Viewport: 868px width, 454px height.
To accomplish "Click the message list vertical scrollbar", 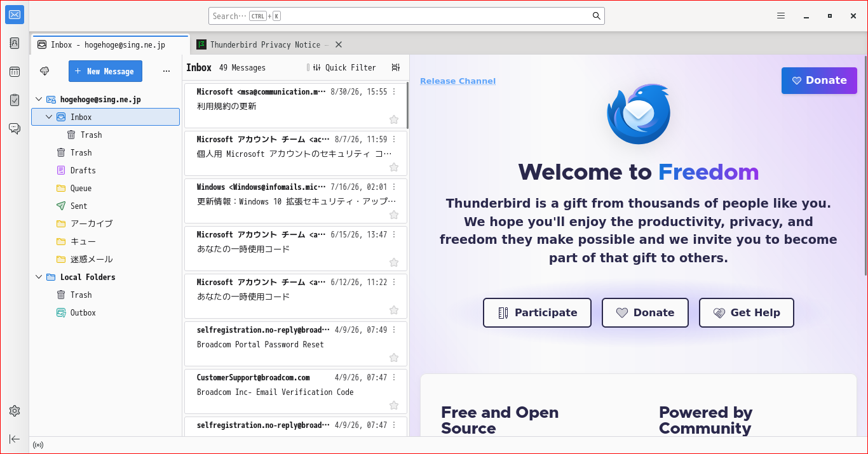I will click(407, 105).
